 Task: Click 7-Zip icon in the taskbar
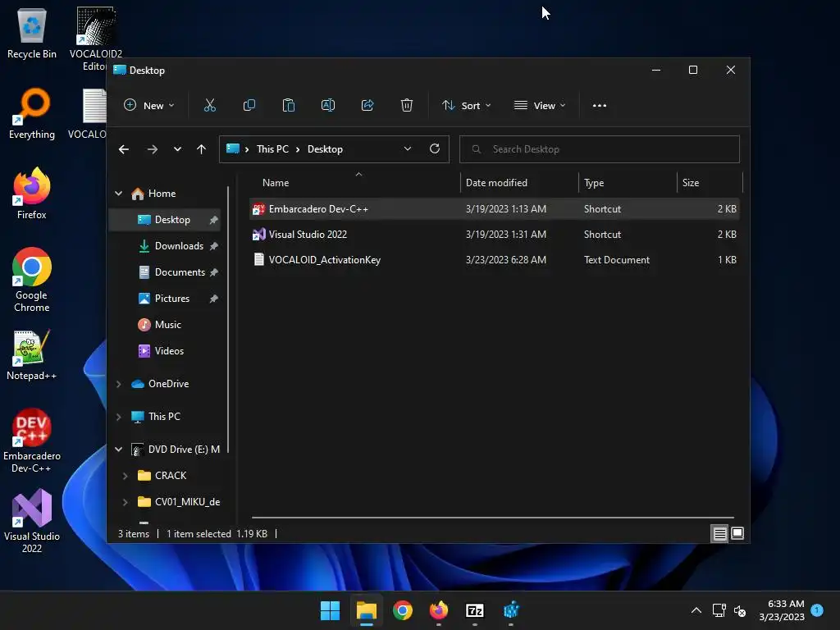475,610
